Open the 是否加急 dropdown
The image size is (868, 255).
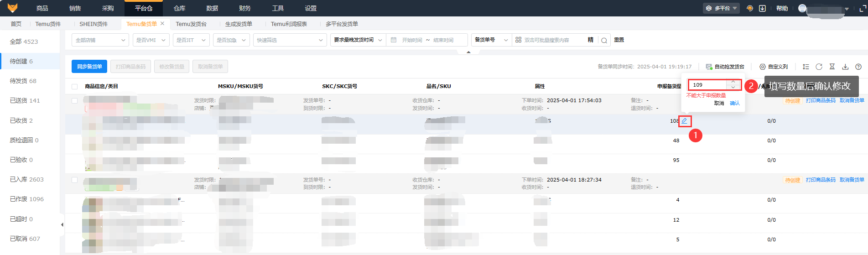point(231,40)
